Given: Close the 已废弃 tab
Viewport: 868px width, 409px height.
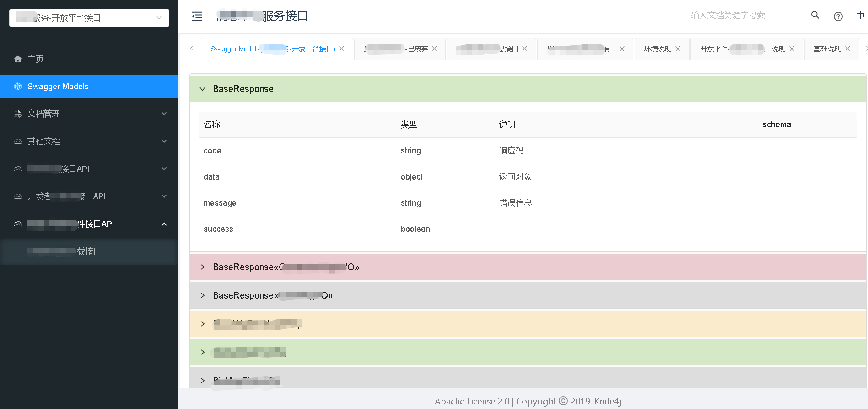Looking at the screenshot, I should tap(435, 49).
